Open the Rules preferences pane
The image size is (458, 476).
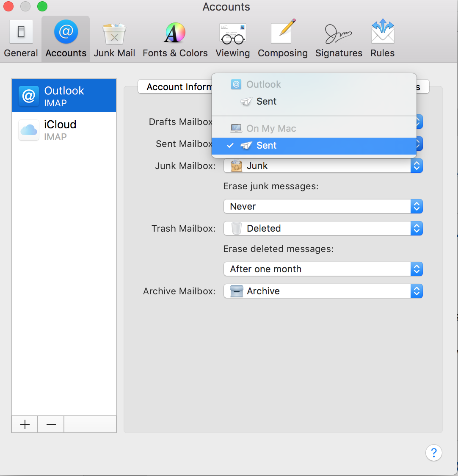pyautogui.click(x=382, y=39)
